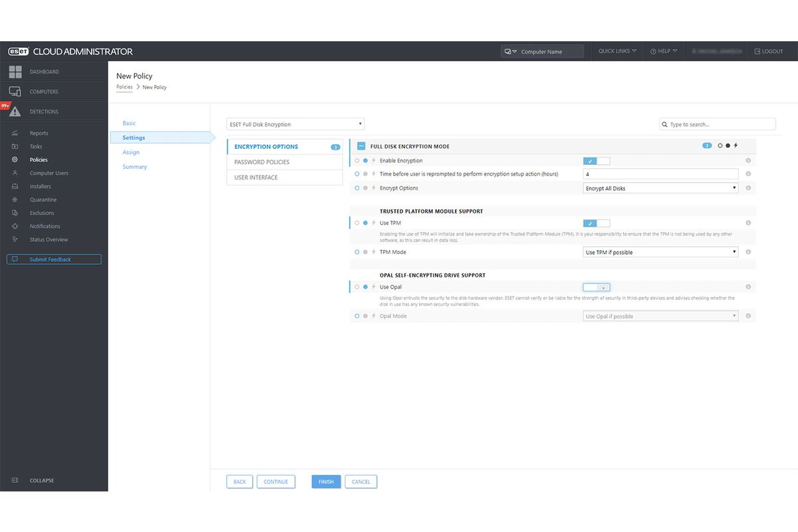Cancel the new policy
Screen dimensions: 798x532
(361, 481)
